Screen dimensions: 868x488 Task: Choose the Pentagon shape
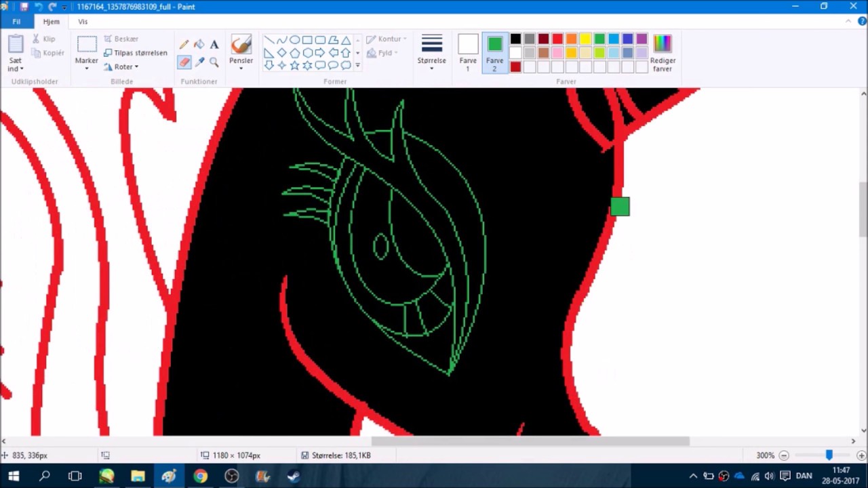pos(294,53)
